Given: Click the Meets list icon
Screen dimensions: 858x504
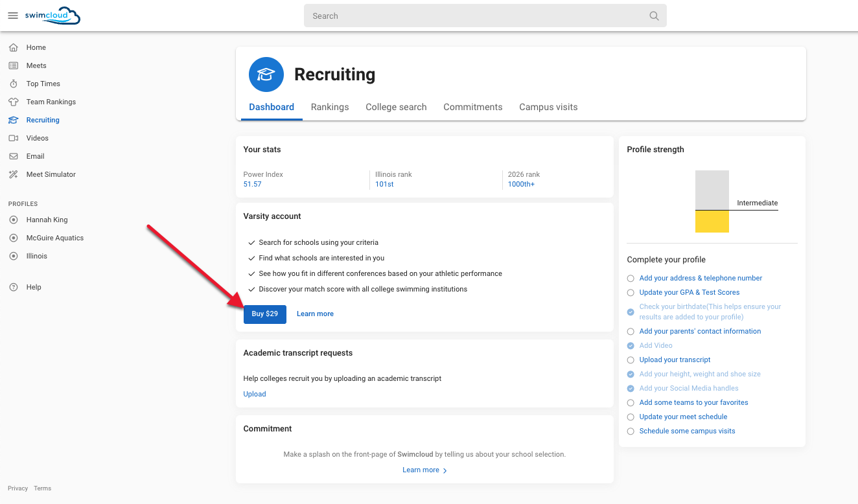Looking at the screenshot, I should pos(14,65).
